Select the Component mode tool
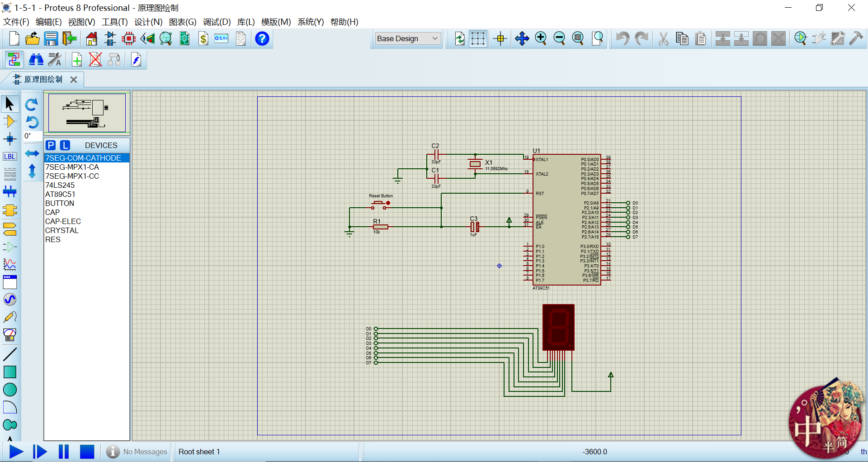868x462 pixels. click(x=9, y=121)
